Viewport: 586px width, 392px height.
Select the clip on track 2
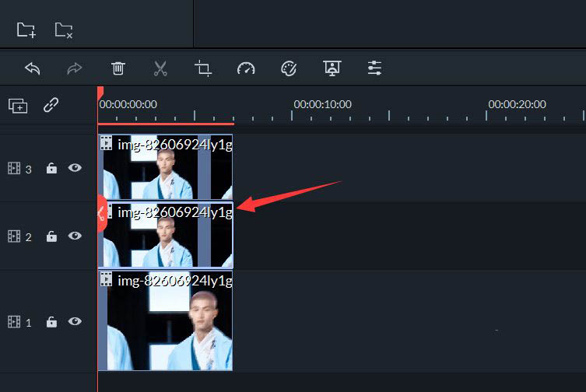pos(165,235)
